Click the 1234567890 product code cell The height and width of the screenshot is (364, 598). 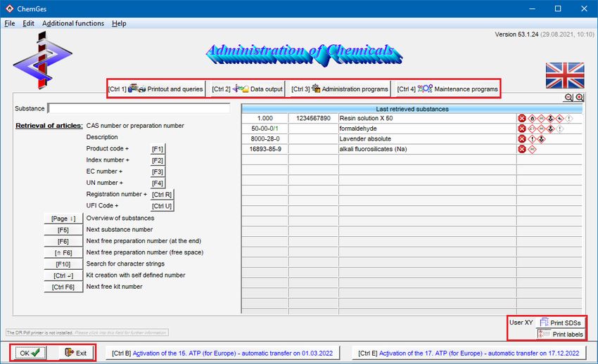pos(314,119)
